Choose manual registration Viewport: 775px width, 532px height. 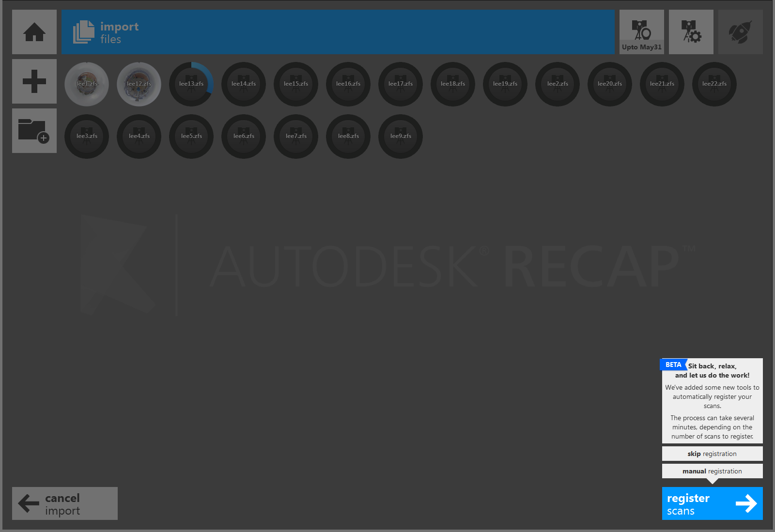pos(712,471)
